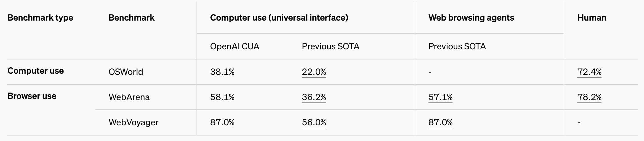The image size is (644, 141).
Task: Open the WebVoyager 87.0% web browsing agents link
Action: tap(440, 122)
